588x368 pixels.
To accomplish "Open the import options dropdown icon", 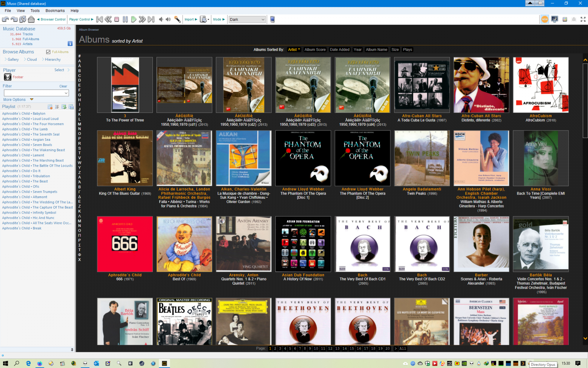I will pyautogui.click(x=204, y=19).
